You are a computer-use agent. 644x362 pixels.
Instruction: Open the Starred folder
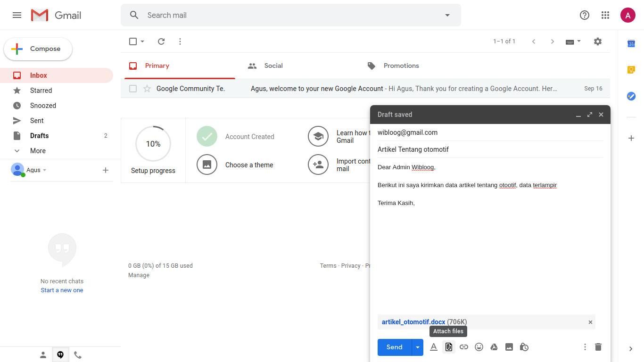tap(57, 90)
